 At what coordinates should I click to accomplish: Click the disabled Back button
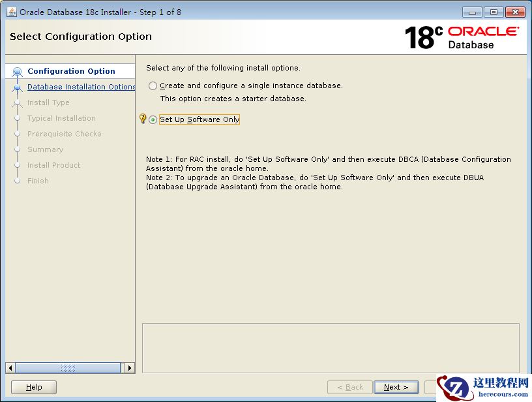(x=350, y=387)
